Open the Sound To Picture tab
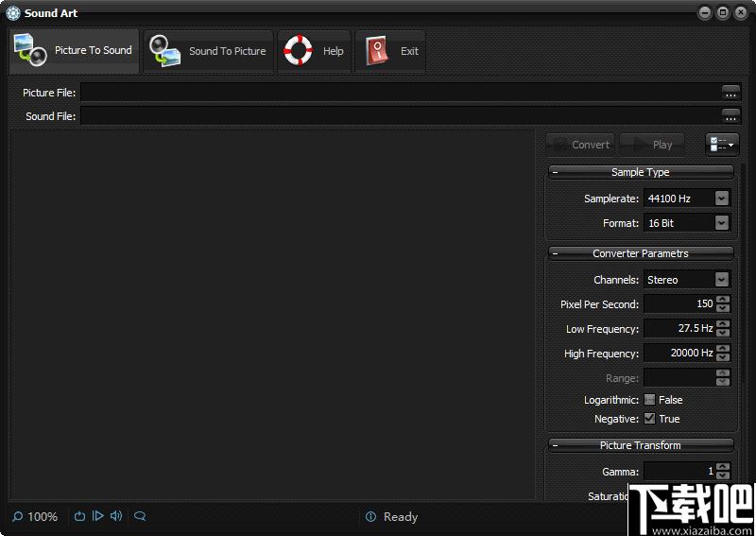 (x=208, y=51)
